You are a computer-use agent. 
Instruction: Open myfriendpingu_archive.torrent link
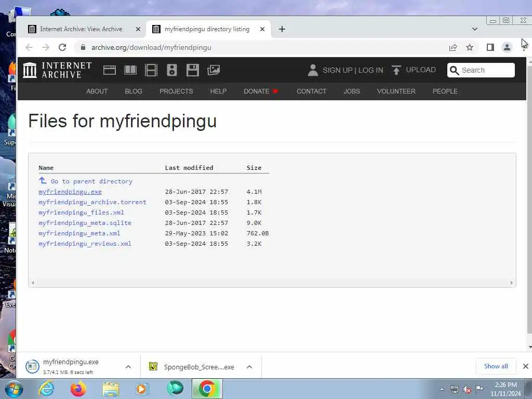(x=92, y=202)
